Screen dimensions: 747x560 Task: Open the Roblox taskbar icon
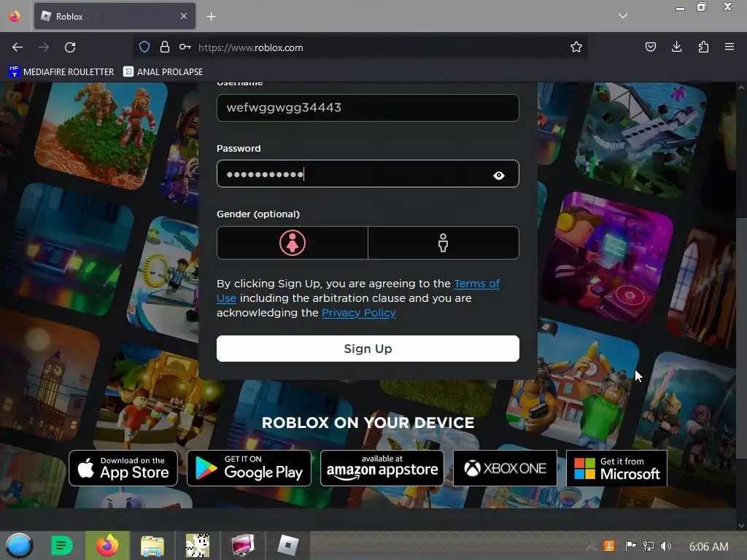coord(287,545)
